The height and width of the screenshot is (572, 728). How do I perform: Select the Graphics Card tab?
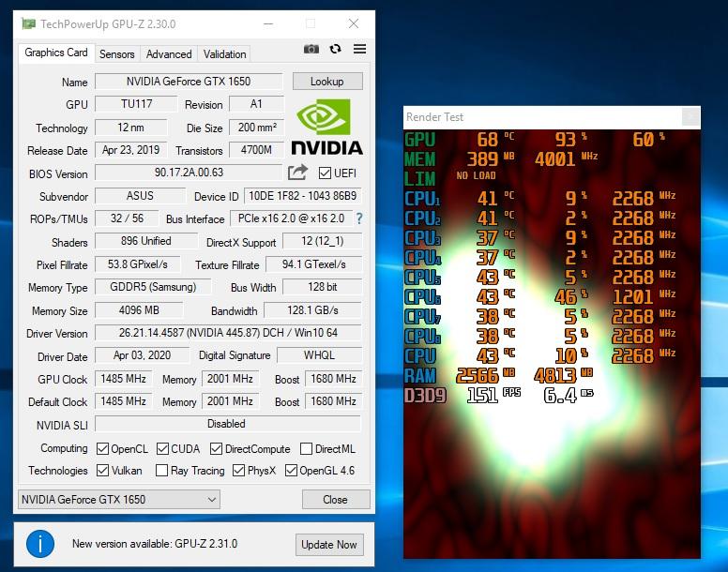coord(56,53)
